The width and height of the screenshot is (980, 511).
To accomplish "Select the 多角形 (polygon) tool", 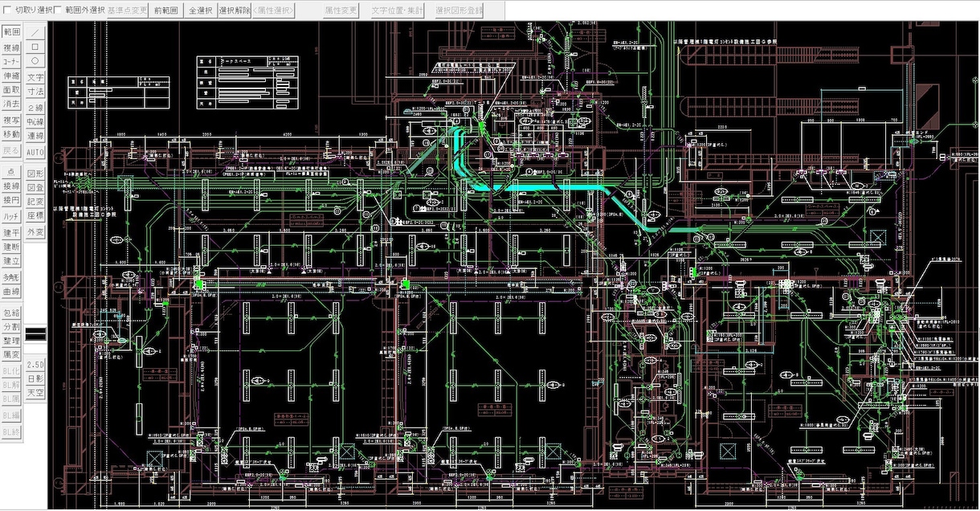I will (x=11, y=278).
